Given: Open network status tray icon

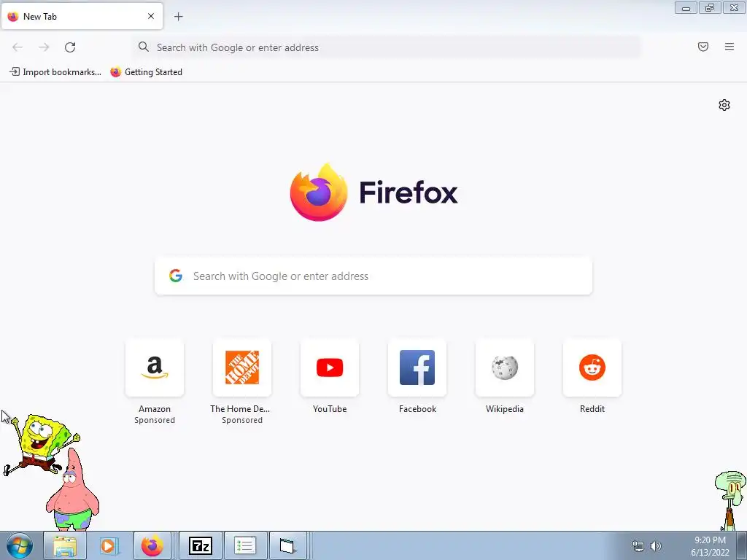Looking at the screenshot, I should 638,546.
